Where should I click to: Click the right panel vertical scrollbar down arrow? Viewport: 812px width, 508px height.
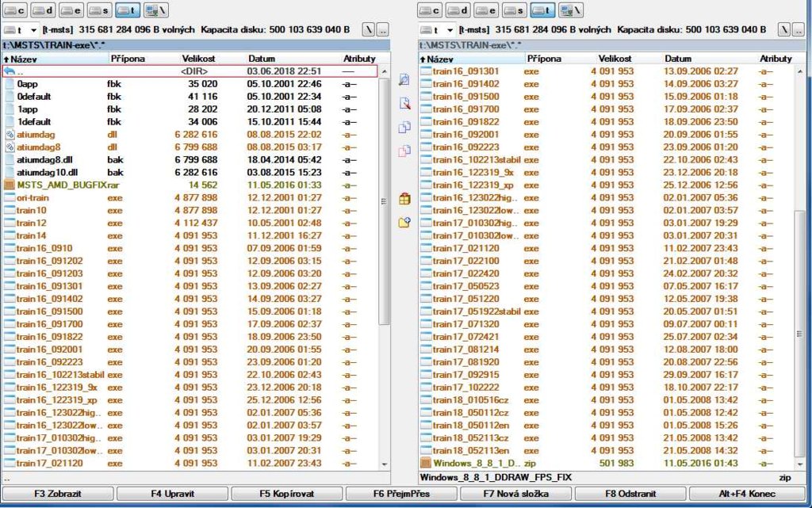[801, 464]
